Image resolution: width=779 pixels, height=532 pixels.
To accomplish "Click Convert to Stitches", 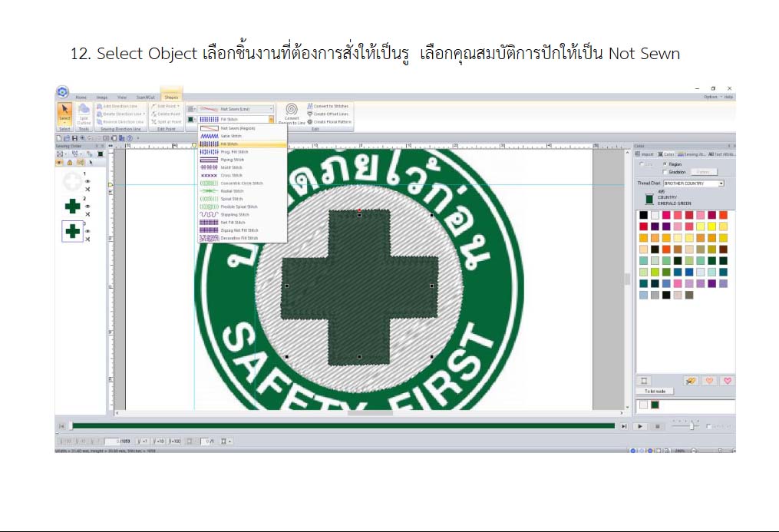I will pos(328,106).
